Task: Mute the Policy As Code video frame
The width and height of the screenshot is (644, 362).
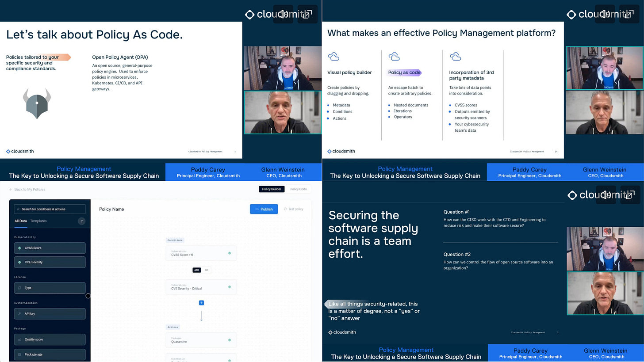Action: pos(283,14)
